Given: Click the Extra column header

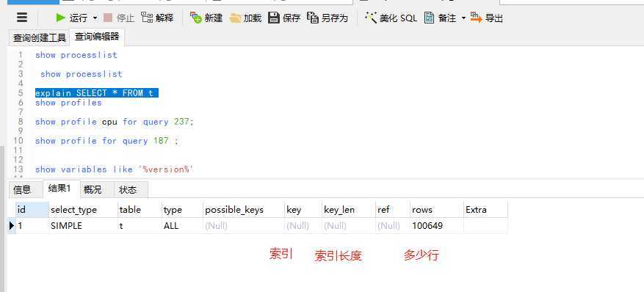Looking at the screenshot, I should (x=485, y=210).
